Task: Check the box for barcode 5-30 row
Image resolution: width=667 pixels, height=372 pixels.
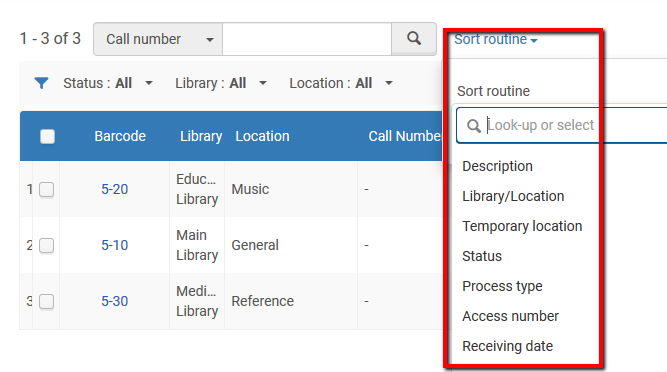Action: coord(46,301)
